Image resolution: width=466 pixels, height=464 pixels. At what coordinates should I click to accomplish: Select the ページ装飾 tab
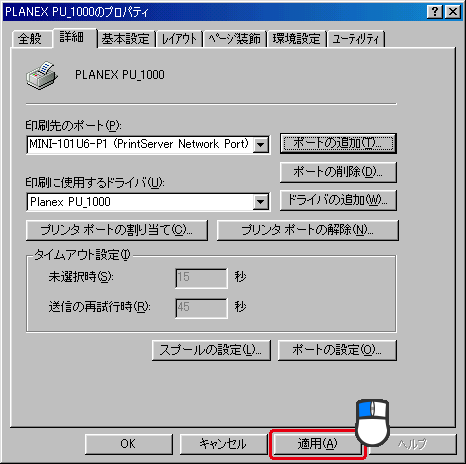tap(235, 39)
